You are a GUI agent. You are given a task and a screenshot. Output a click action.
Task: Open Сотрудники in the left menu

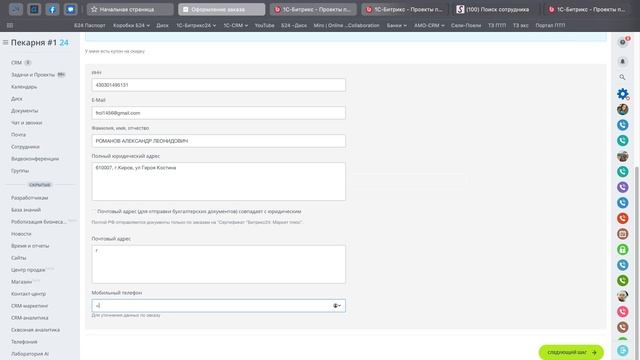point(25,147)
